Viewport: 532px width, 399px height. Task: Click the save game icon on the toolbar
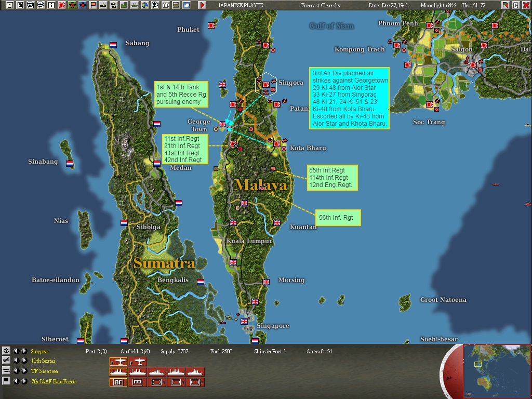pos(10,5)
